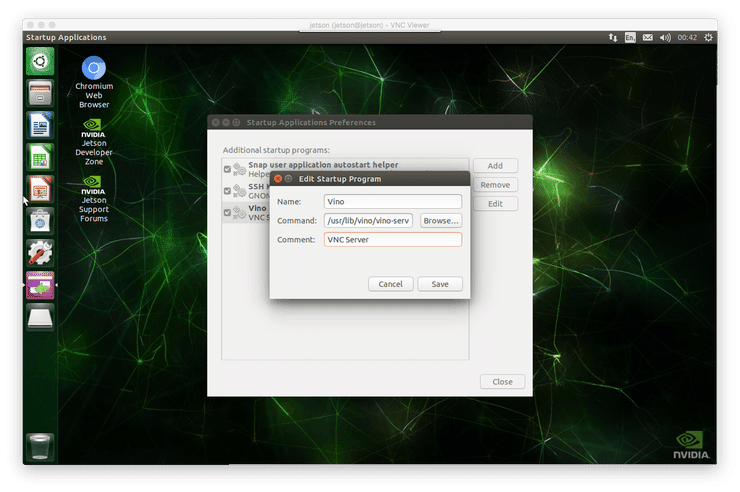The width and height of the screenshot is (740, 492).
Task: Open the removable drive launcher icon
Action: pyautogui.click(x=40, y=317)
